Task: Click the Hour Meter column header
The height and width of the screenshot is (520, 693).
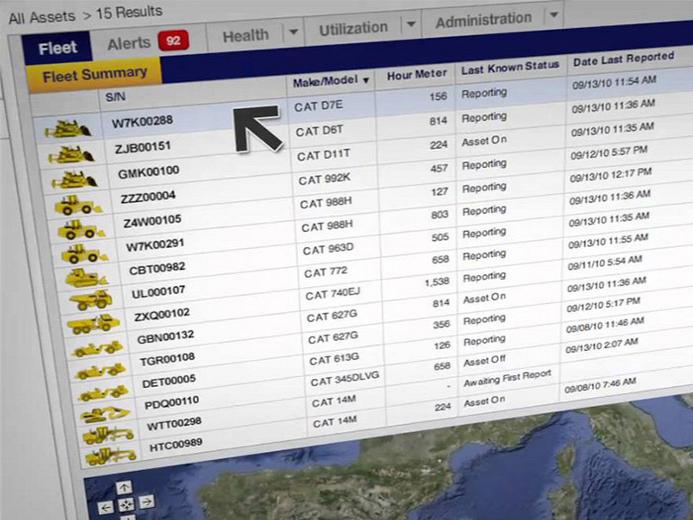Action: [x=417, y=75]
